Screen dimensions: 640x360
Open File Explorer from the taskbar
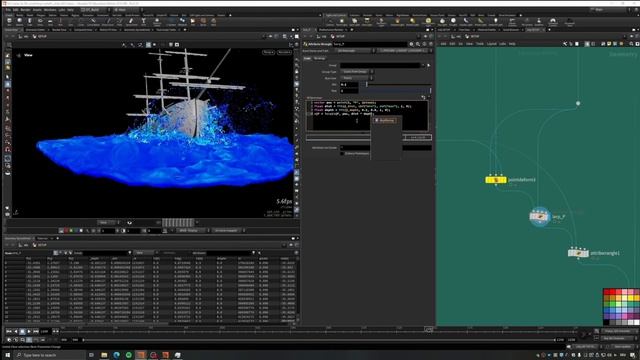(x=104, y=355)
